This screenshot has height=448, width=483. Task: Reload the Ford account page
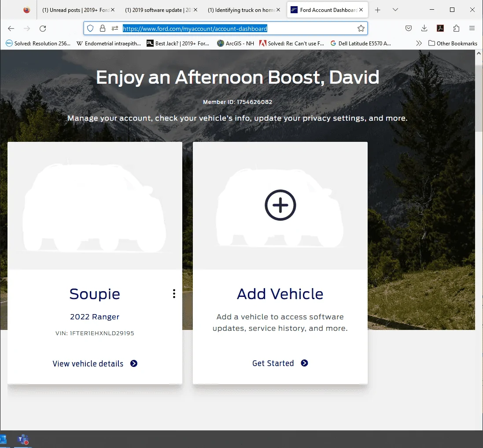43,29
